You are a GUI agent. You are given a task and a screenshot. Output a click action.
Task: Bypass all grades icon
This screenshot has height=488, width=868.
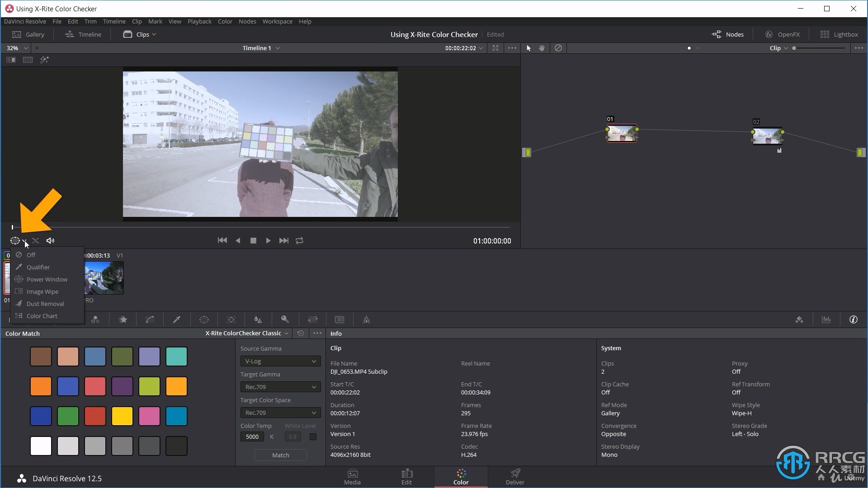pos(558,48)
